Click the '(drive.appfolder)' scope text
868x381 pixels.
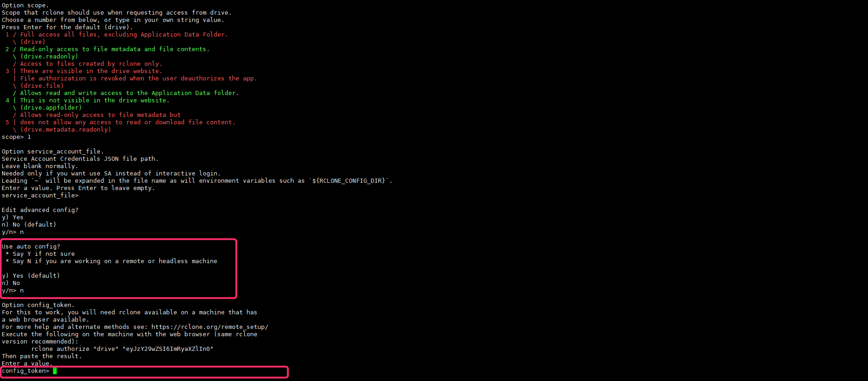click(x=51, y=108)
